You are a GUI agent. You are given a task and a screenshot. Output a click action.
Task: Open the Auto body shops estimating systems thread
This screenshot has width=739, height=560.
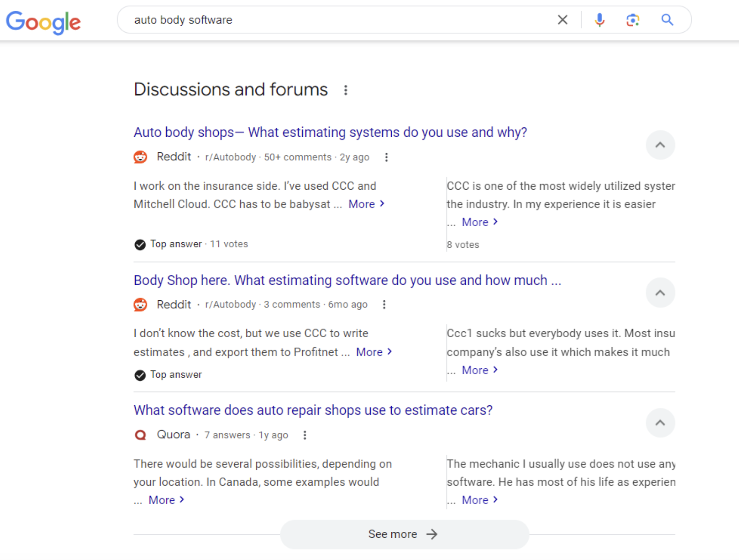tap(330, 132)
